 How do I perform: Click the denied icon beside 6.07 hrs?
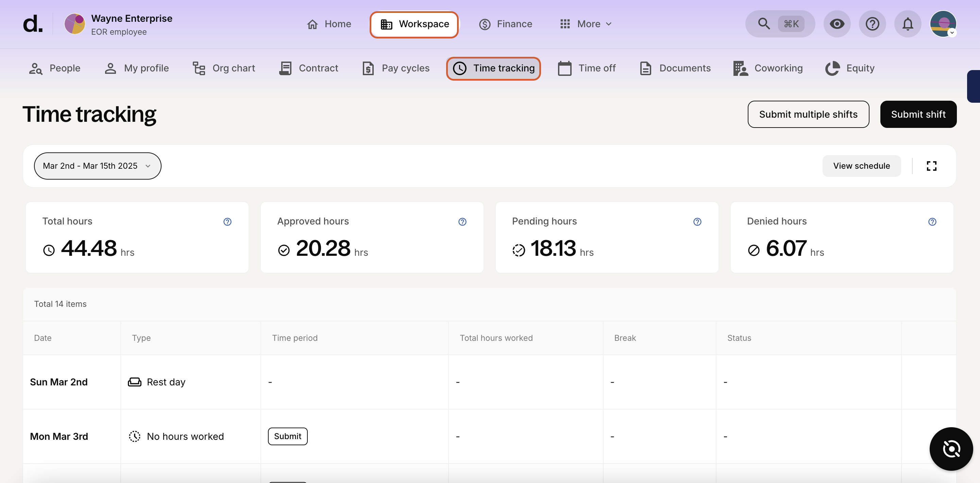(754, 250)
